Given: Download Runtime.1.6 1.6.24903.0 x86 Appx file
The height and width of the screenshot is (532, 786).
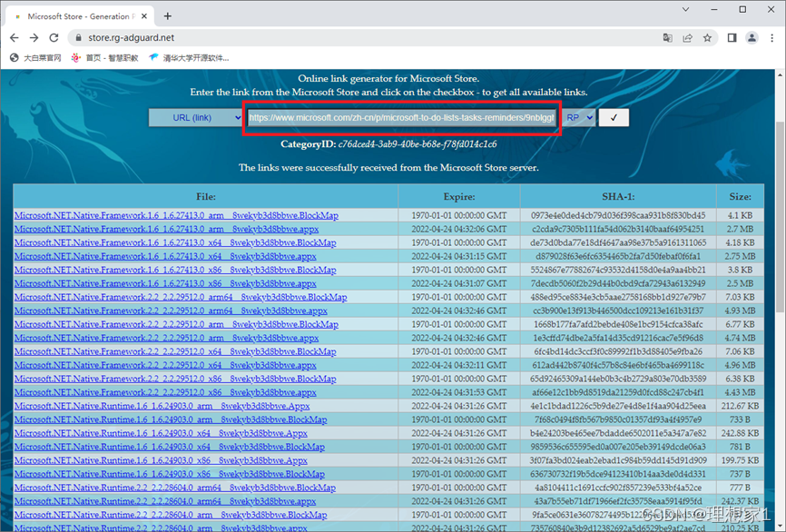Looking at the screenshot, I should (x=161, y=459).
